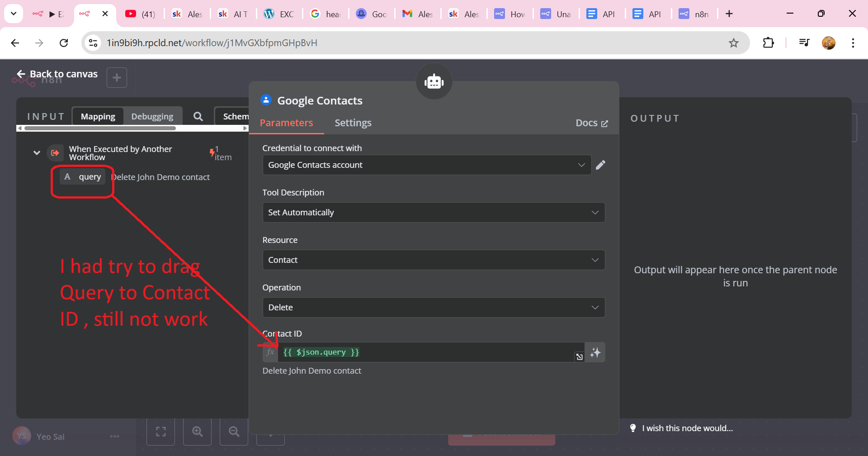
Task: Click the I wish this node would link
Action: [x=687, y=428]
